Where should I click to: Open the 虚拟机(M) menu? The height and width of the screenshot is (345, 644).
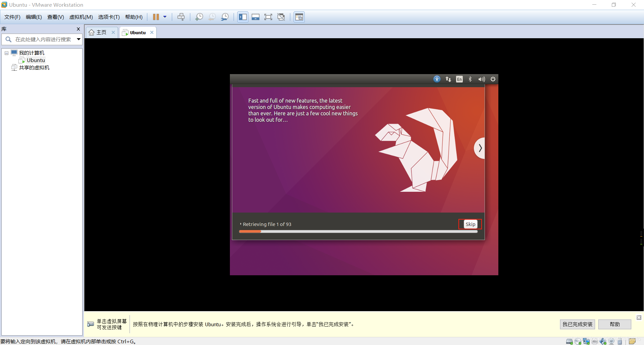81,17
